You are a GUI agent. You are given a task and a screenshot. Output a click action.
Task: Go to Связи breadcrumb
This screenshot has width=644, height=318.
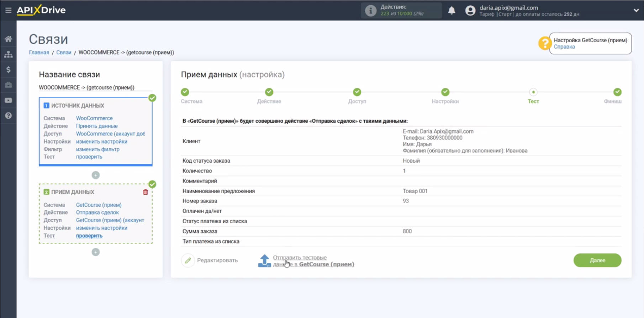coord(64,52)
